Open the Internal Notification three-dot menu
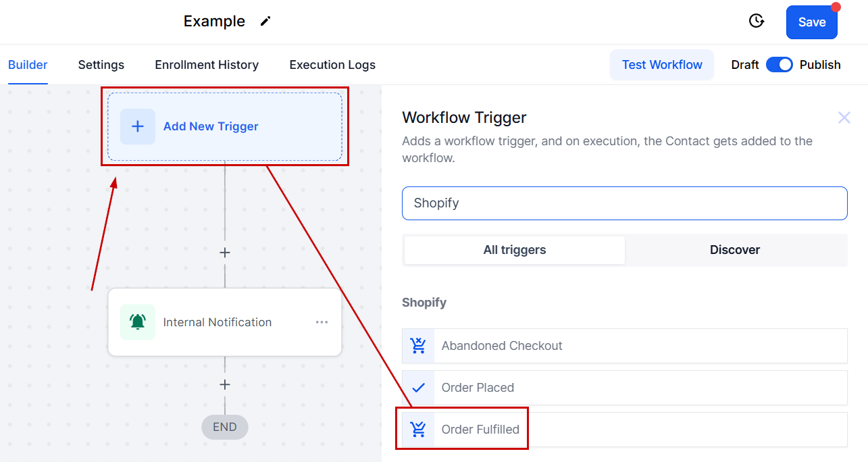 click(322, 322)
